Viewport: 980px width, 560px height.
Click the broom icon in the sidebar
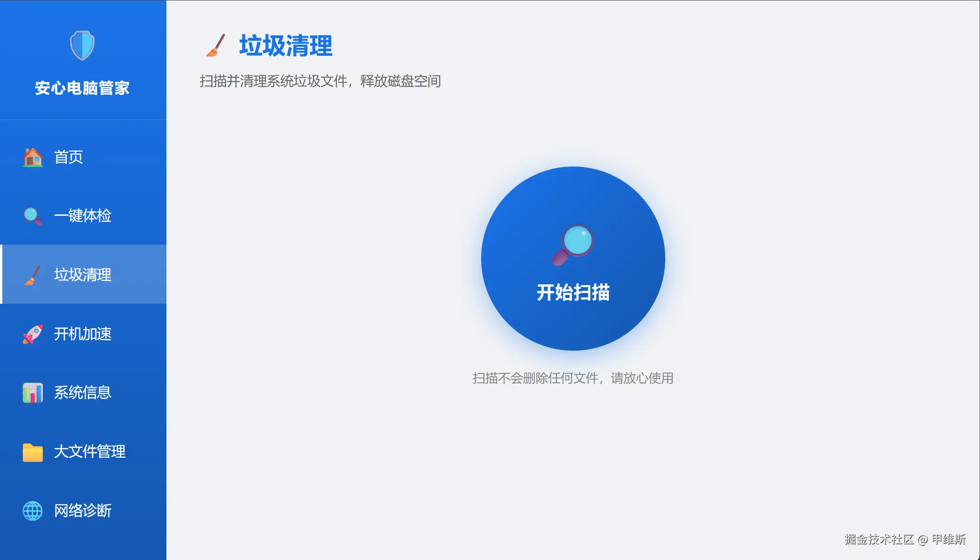(x=33, y=275)
